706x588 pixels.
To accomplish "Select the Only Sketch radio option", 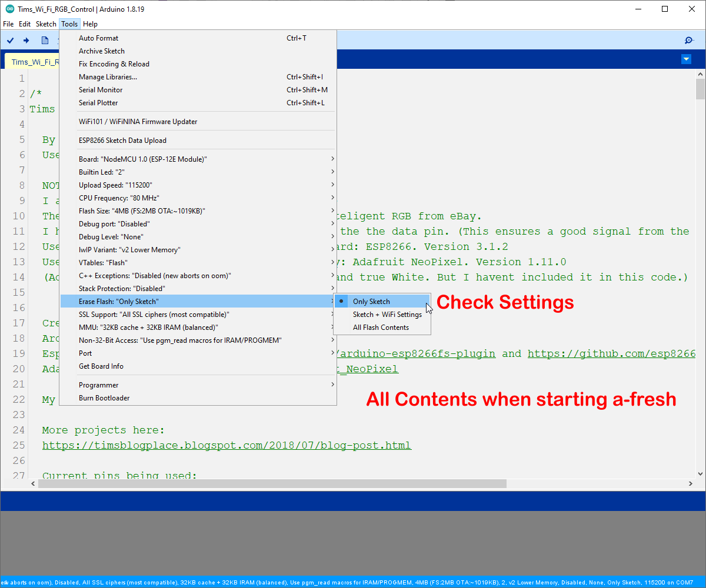I will pos(382,302).
